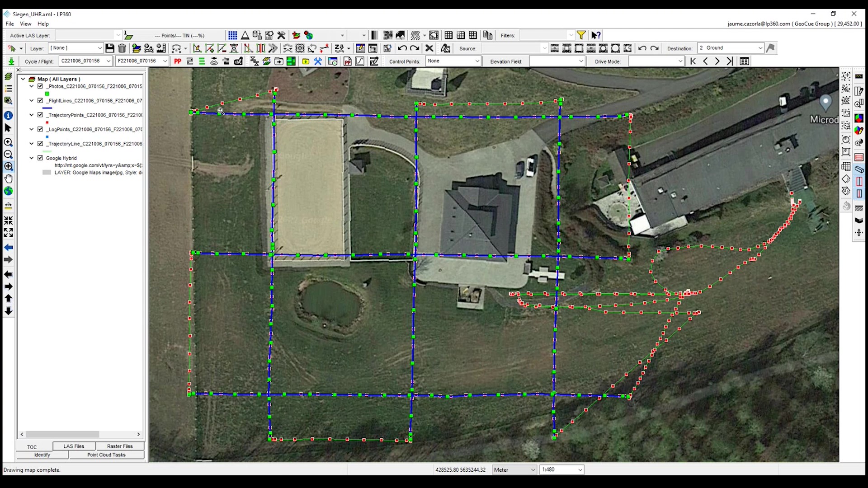Collapse the Map (All Layers) tree node
Screen dimensions: 868x488
[x=23, y=79]
